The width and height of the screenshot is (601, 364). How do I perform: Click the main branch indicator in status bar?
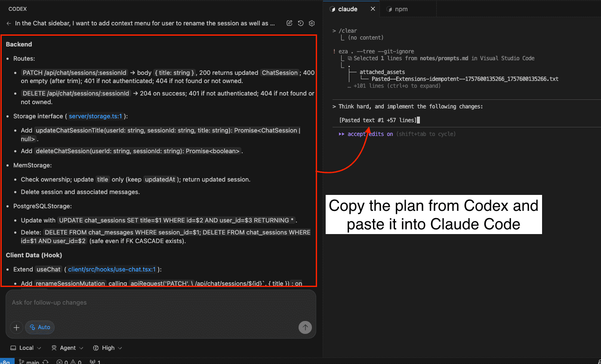coord(31,361)
